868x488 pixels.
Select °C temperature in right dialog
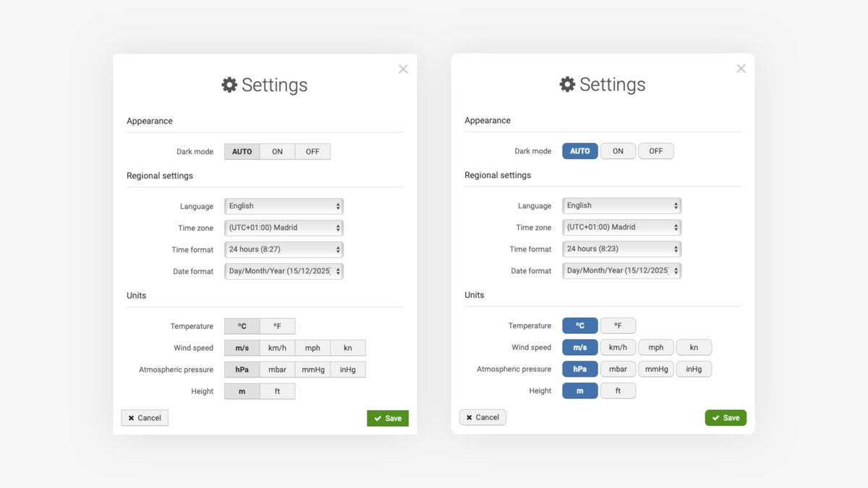tap(580, 325)
